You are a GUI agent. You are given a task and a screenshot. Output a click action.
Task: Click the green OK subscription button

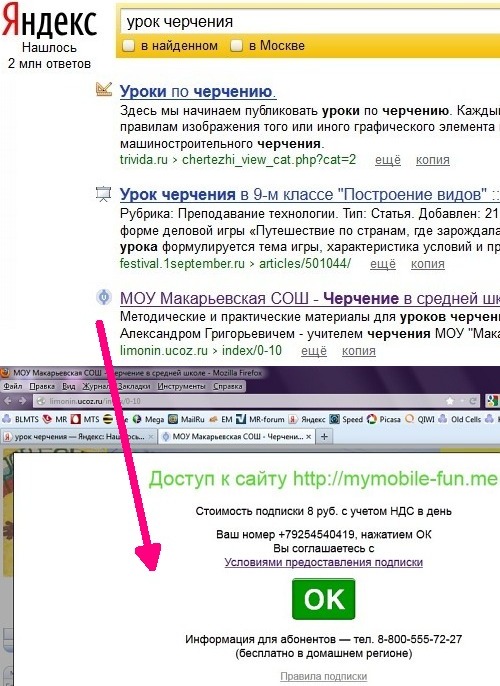click(323, 599)
